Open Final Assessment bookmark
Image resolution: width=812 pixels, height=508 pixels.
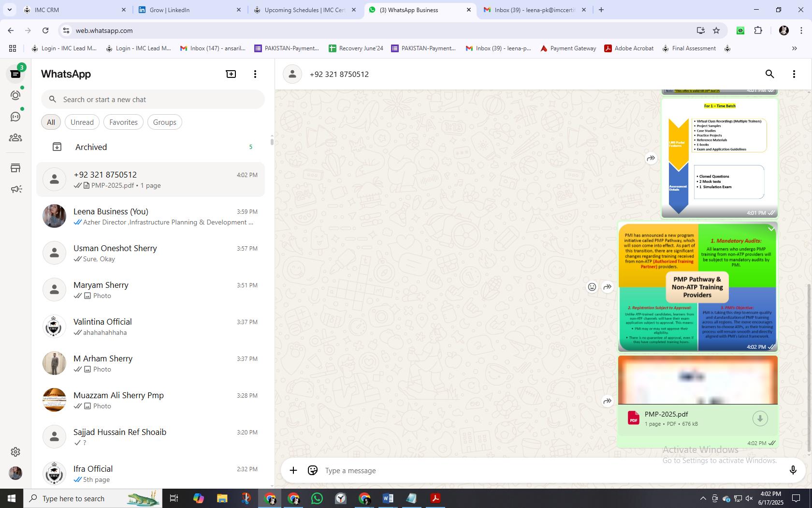coord(689,48)
